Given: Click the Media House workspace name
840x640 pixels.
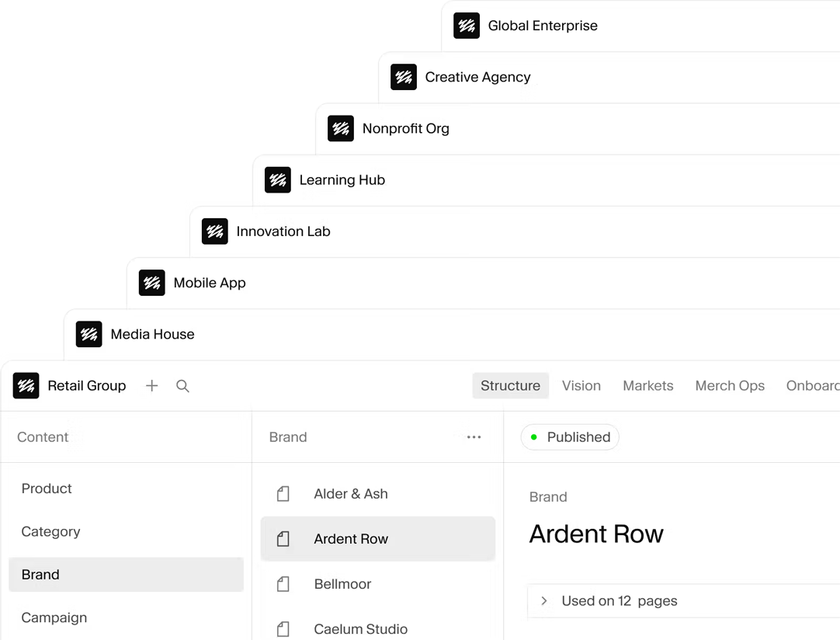Looking at the screenshot, I should coord(153,335).
